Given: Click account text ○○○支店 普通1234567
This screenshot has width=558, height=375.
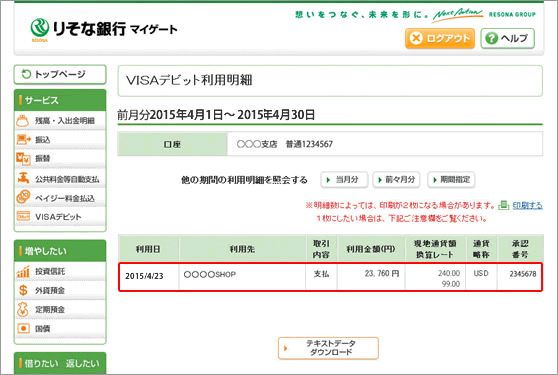Looking at the screenshot, I should 285,144.
